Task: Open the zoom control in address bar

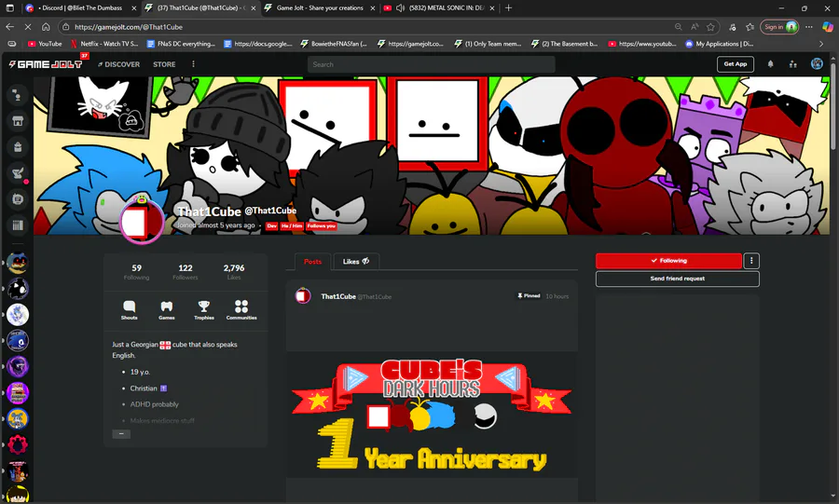Action: [x=678, y=27]
